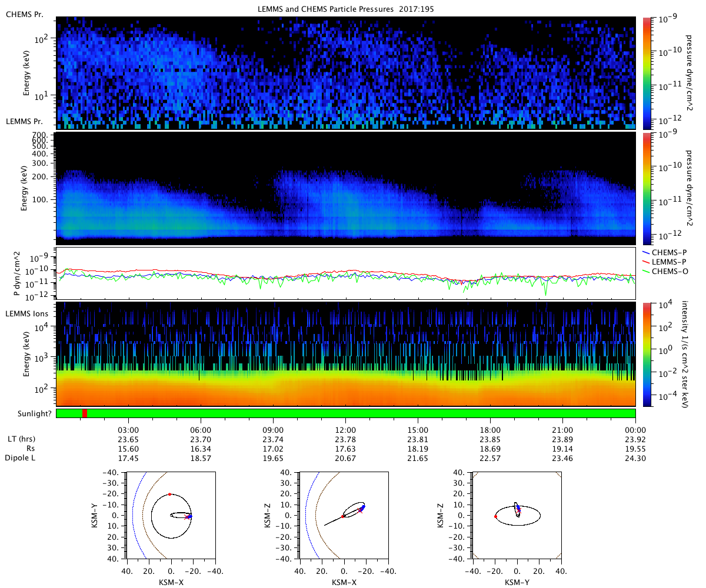Click the Rs value 18.69
706x588 pixels.
pyautogui.click(x=491, y=448)
